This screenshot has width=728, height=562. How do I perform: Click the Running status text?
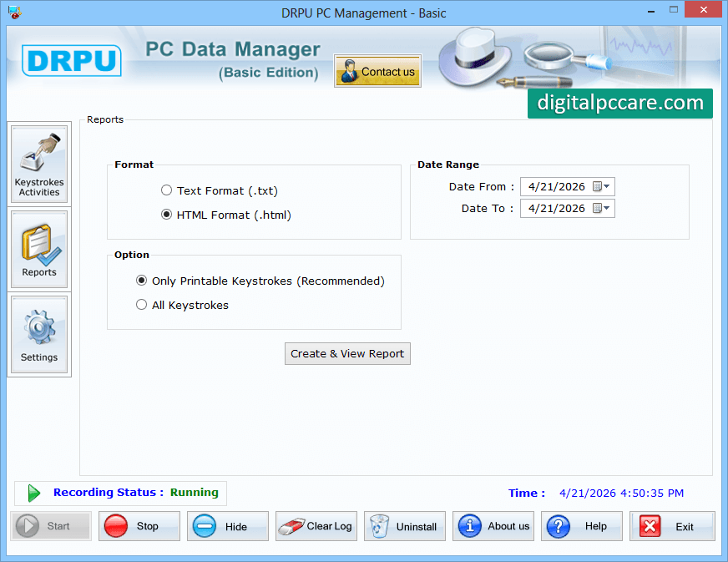[x=194, y=493]
